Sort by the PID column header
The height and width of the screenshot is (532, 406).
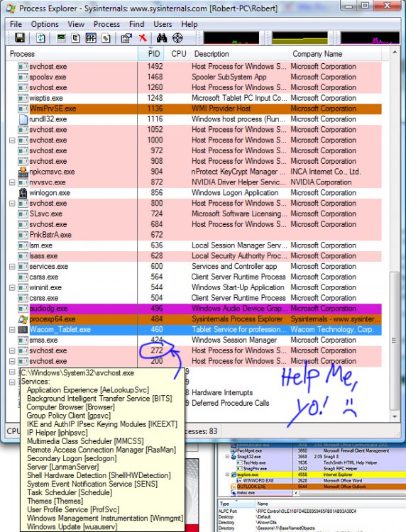point(150,54)
